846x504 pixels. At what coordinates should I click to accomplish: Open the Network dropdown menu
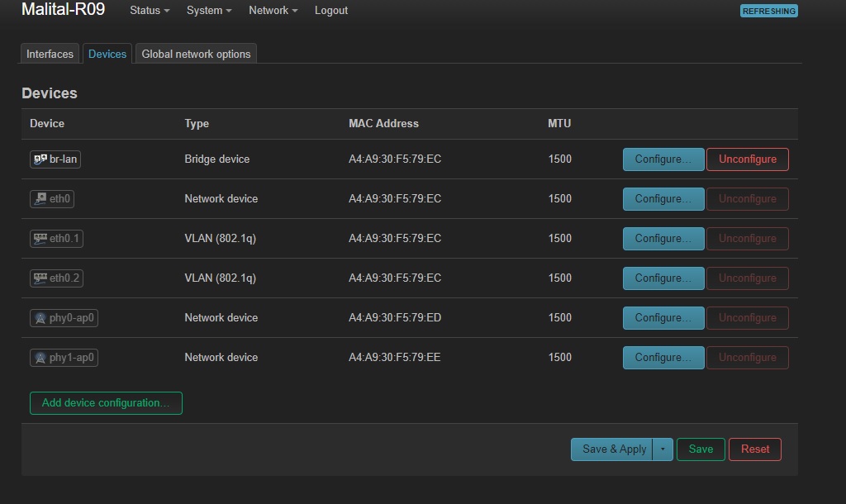click(x=273, y=10)
